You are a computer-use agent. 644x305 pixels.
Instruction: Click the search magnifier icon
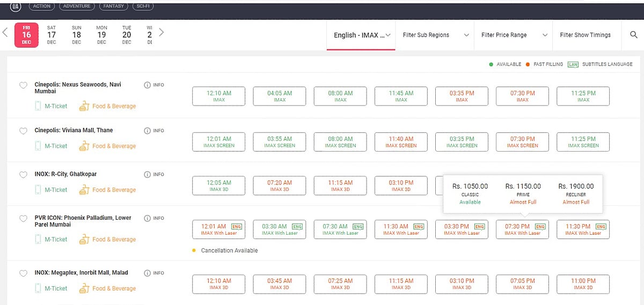coord(633,35)
